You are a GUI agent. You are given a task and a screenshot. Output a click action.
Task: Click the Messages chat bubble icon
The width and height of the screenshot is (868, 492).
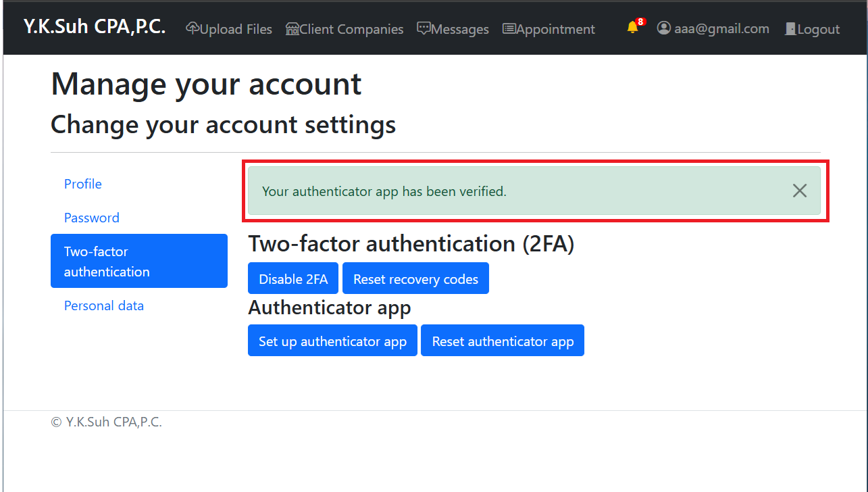tap(424, 28)
